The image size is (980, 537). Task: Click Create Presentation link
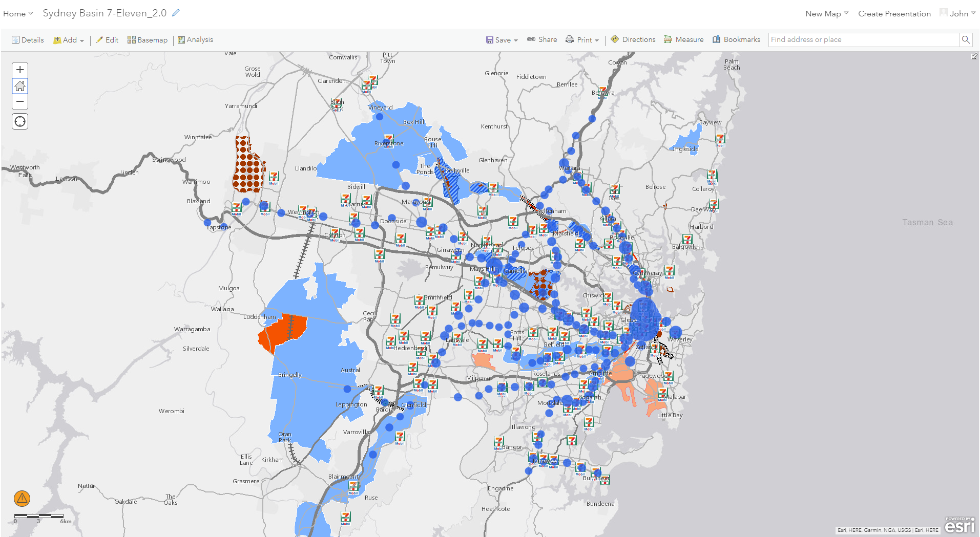(894, 14)
